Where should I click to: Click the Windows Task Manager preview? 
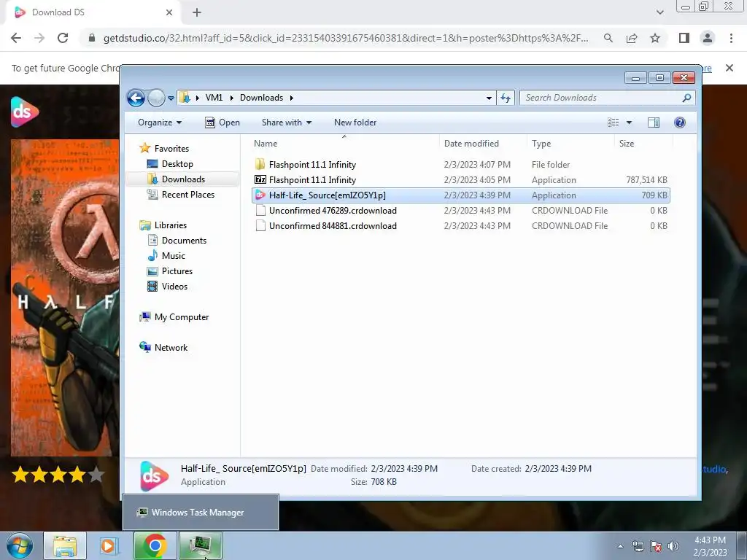201,513
